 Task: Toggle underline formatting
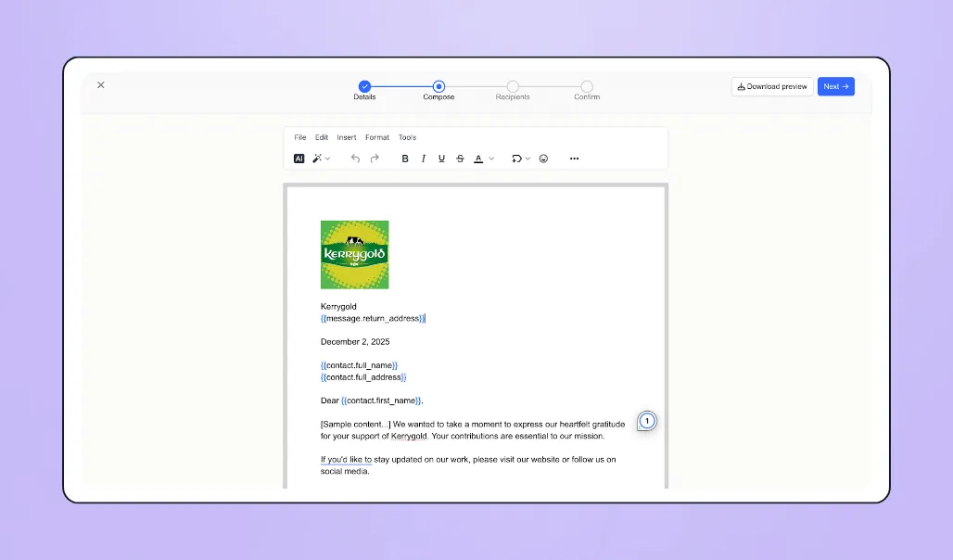[x=441, y=158]
